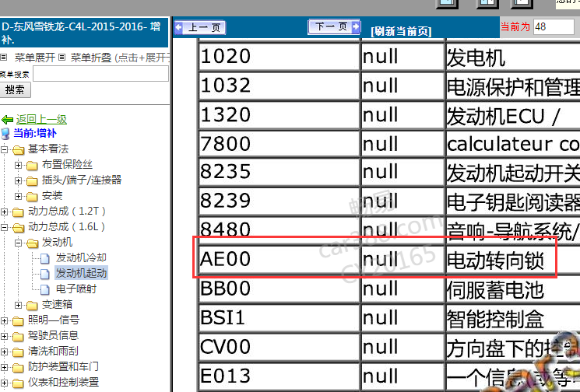Click the 当前:增补 node icon
The height and width of the screenshot is (392, 580).
click(x=5, y=134)
